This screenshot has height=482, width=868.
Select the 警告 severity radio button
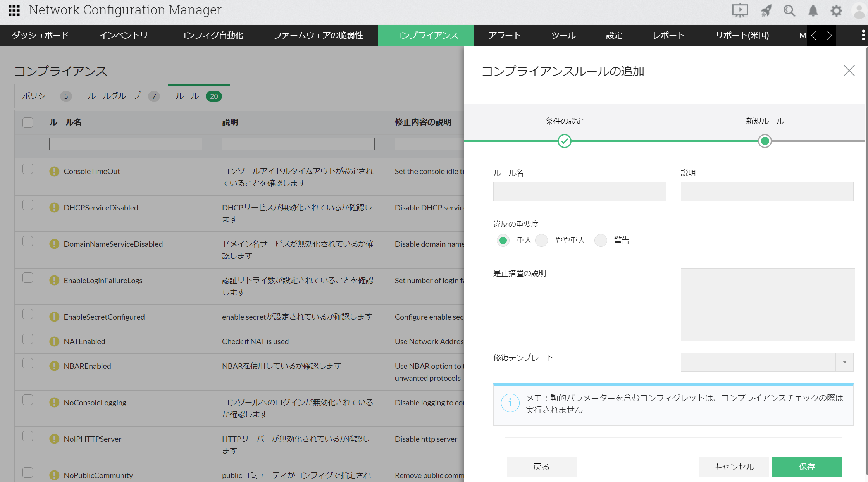click(x=601, y=240)
